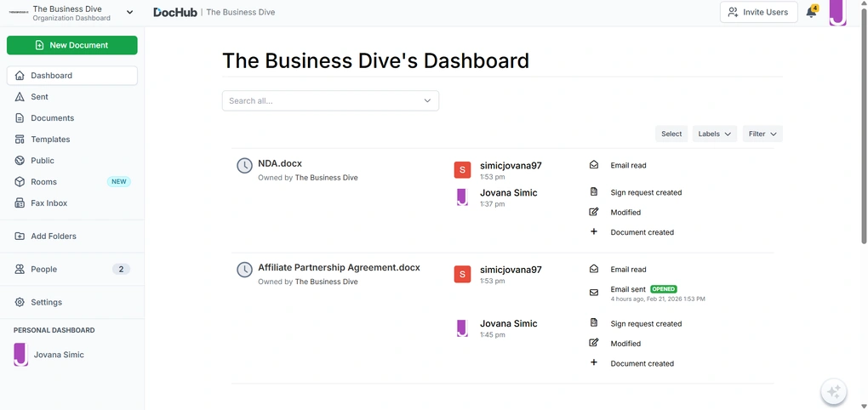
Task: Click the Personal Dashboard Jovana Simic avatar
Action: (x=20, y=354)
